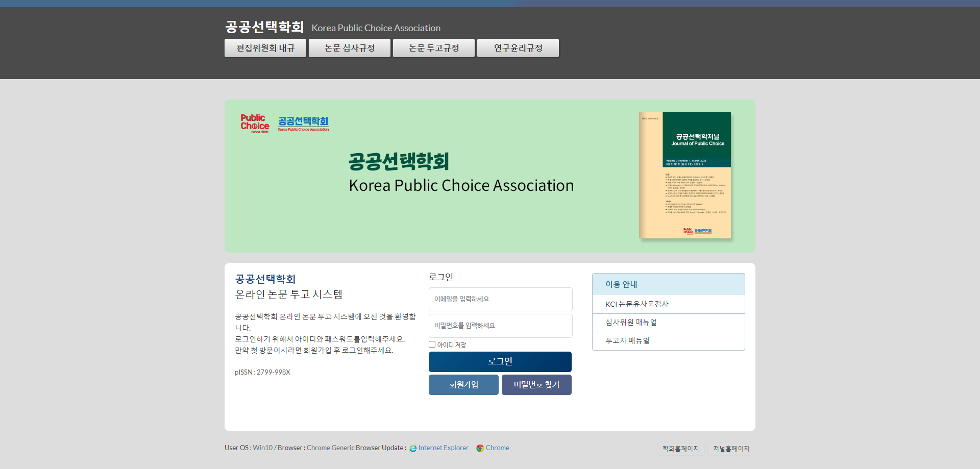Go to 학회홈페이지
This screenshot has width=980, height=469.
(681, 449)
